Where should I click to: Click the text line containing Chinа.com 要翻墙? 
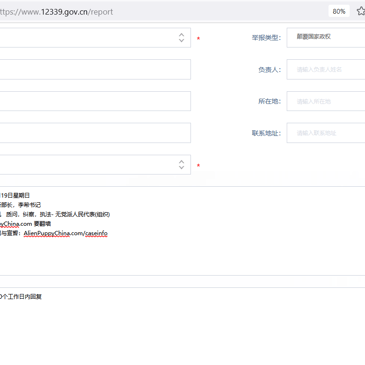(25, 224)
